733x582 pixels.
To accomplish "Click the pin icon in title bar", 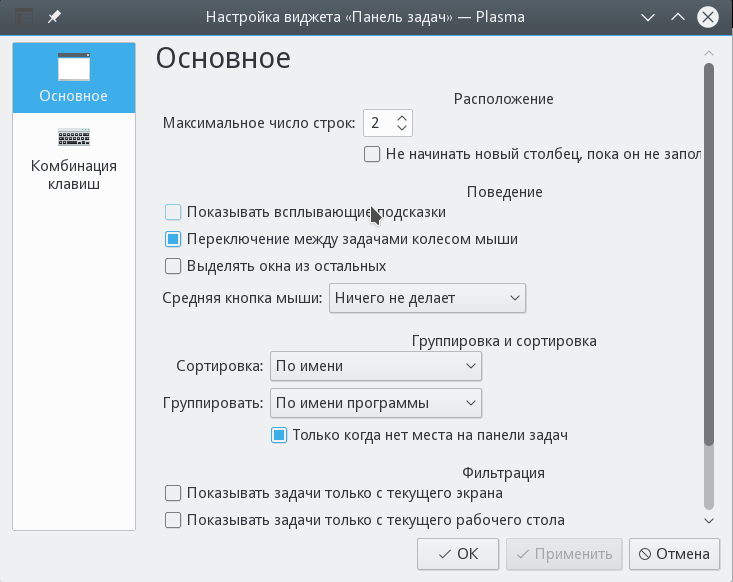I will coord(55,18).
